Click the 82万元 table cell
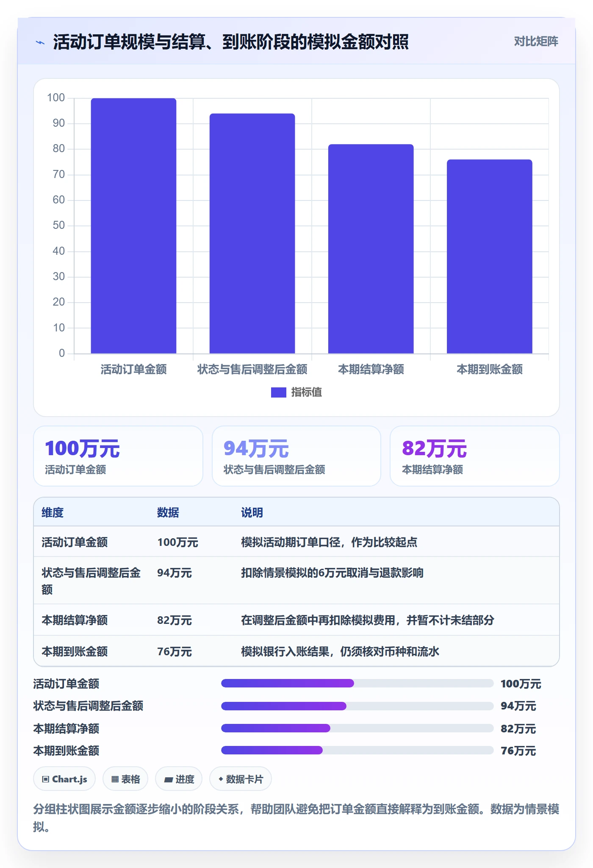The height and width of the screenshot is (868, 593). (175, 620)
